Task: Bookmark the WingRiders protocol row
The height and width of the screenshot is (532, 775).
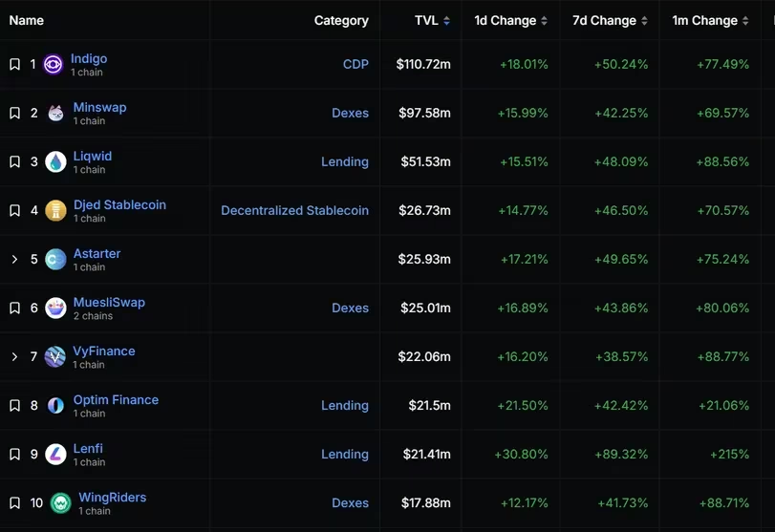Action: pos(15,502)
